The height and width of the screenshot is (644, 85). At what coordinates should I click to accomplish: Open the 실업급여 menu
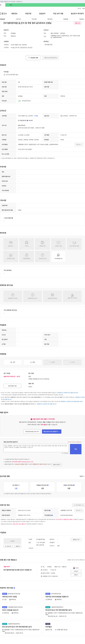[42, 13]
